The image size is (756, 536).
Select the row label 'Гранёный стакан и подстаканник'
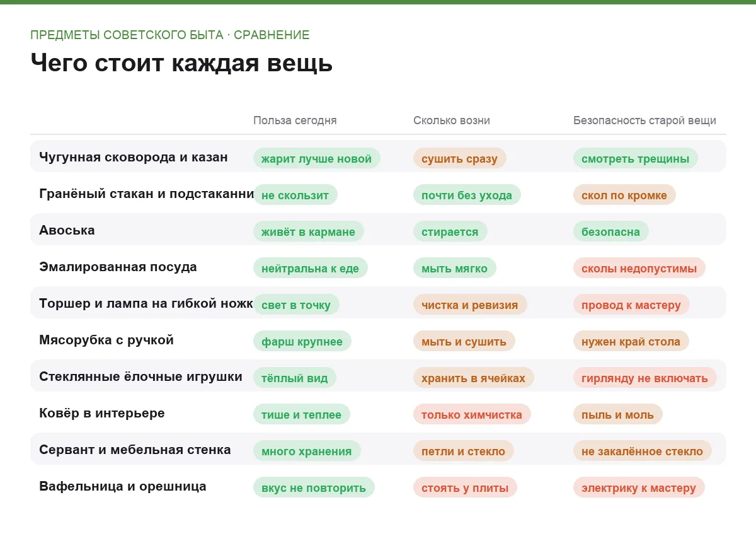pyautogui.click(x=146, y=194)
